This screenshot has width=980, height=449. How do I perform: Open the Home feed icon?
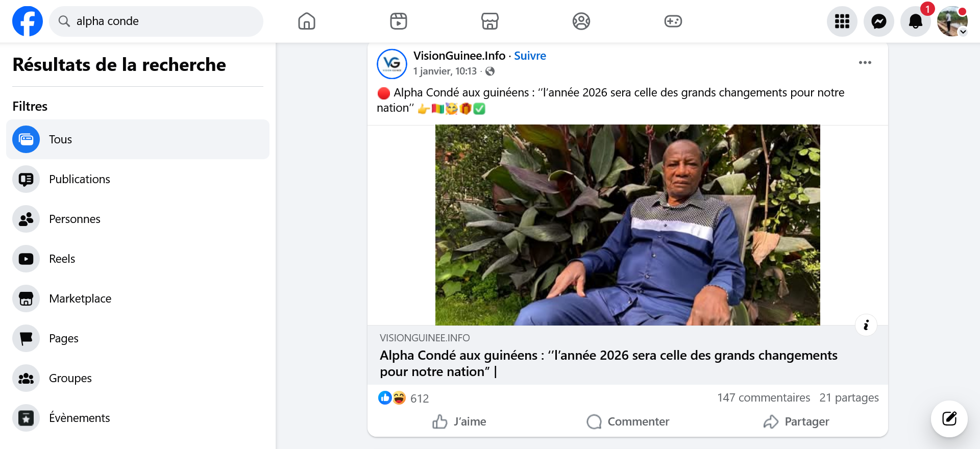[307, 21]
